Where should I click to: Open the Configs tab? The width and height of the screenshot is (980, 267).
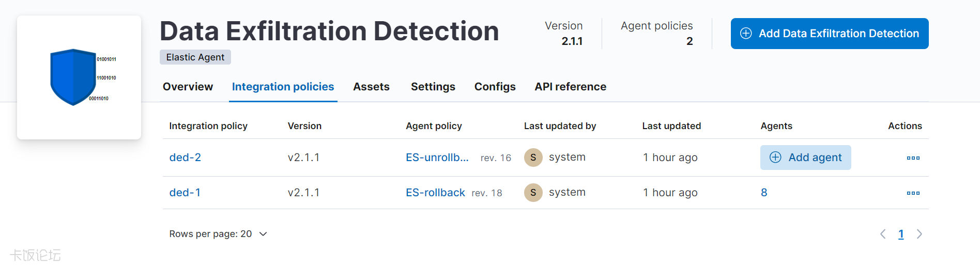(495, 87)
